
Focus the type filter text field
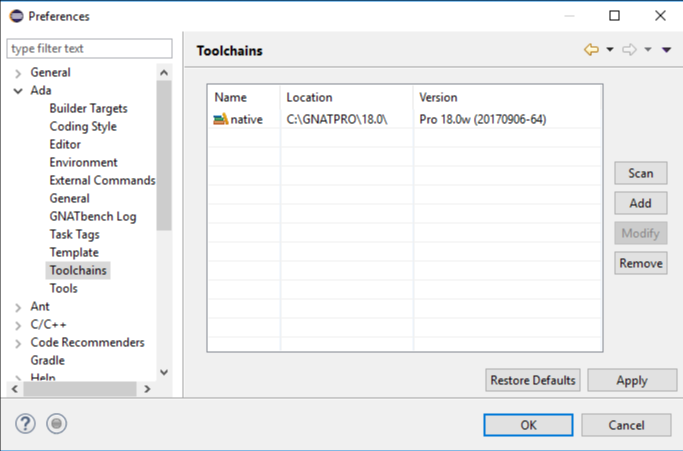tap(89, 48)
